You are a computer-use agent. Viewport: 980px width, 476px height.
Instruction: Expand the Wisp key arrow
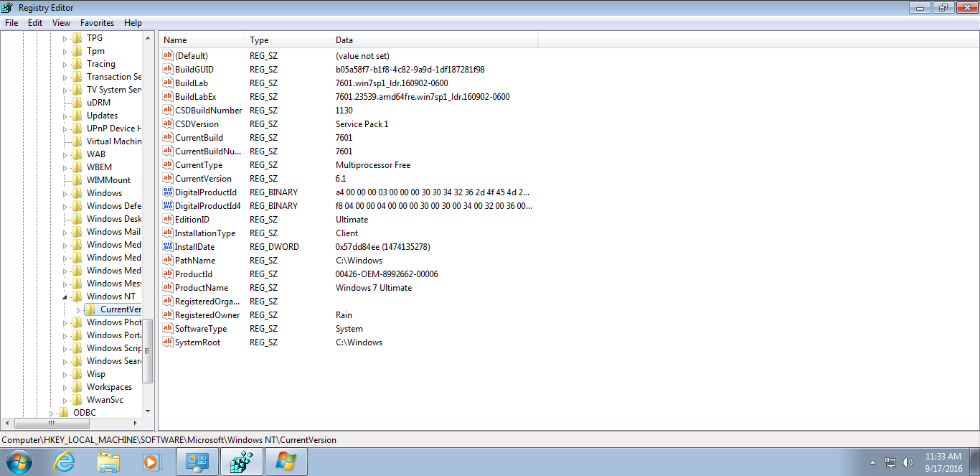click(x=65, y=374)
